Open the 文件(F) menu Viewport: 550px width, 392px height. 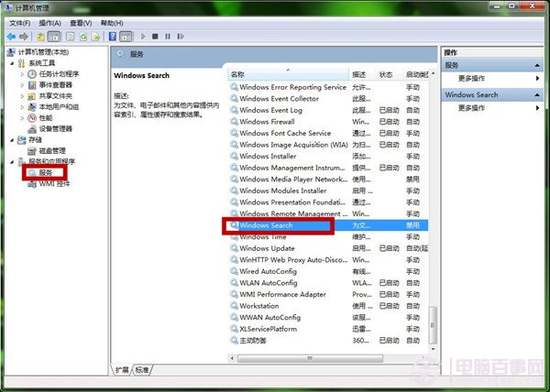click(x=20, y=23)
